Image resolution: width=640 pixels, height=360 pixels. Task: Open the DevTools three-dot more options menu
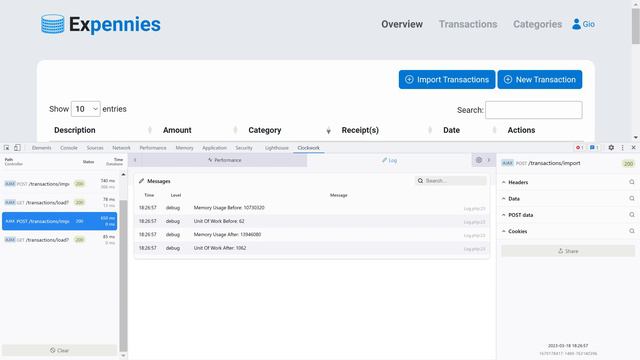click(622, 148)
